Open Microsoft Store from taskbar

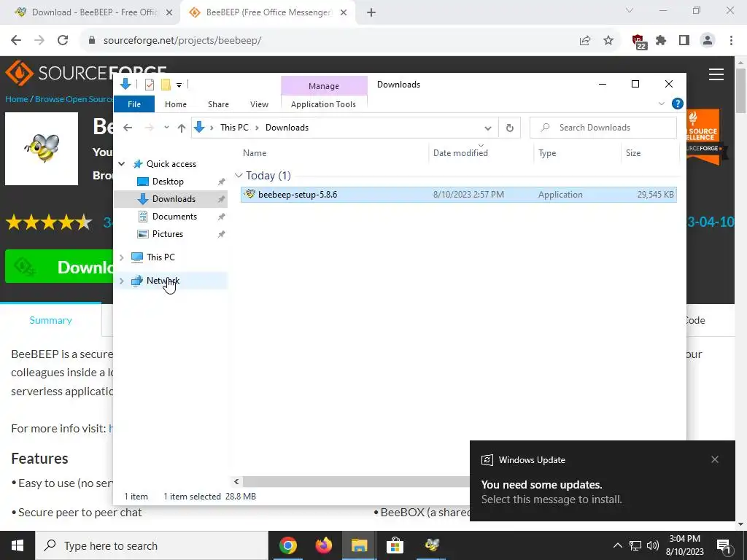tap(395, 545)
